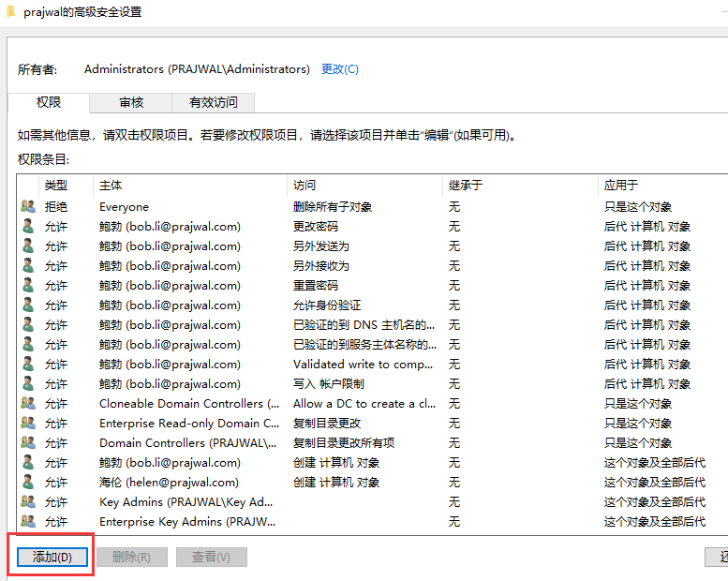
Task: Click the 已验证的到 DNS 主机名的... cell
Action: click(364, 324)
